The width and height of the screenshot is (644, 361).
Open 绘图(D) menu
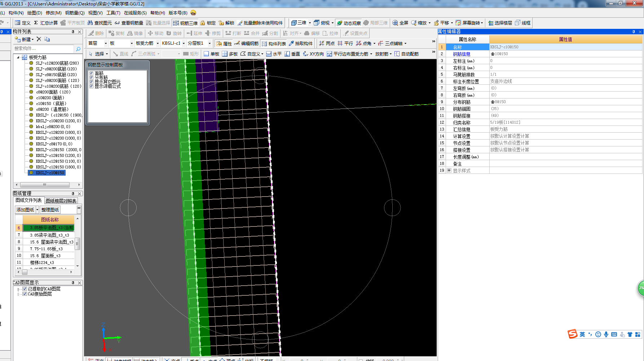(x=35, y=13)
